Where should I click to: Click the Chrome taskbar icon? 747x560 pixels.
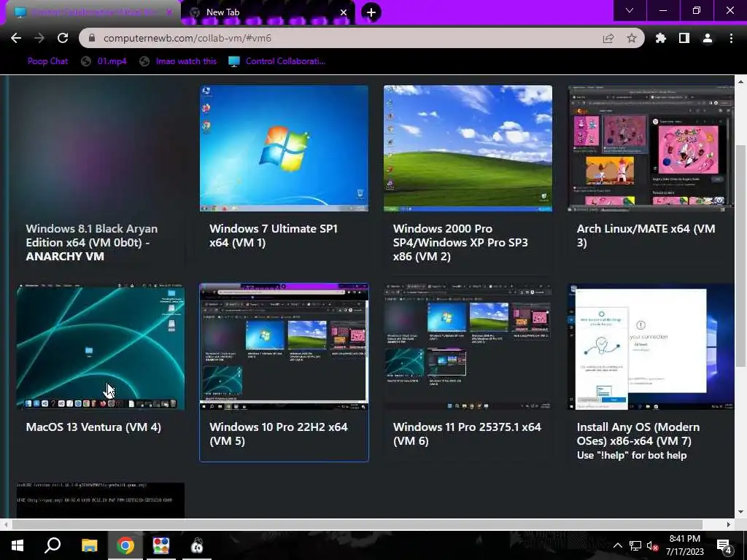125,545
